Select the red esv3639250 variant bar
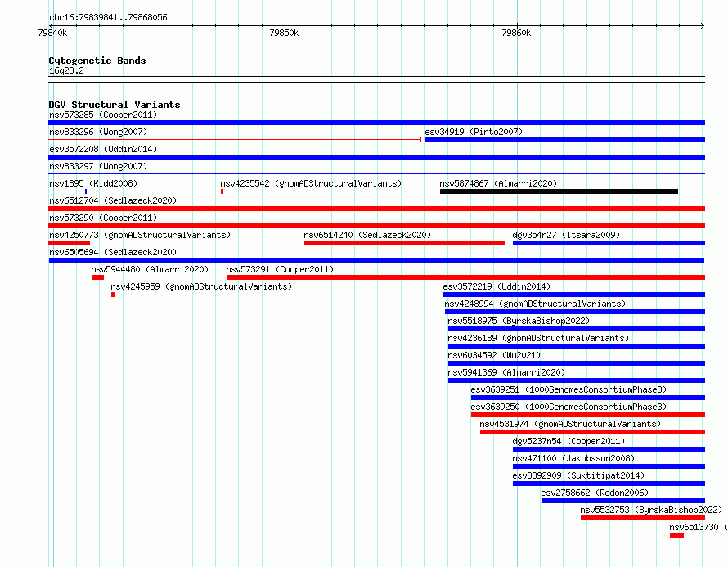 pos(588,415)
